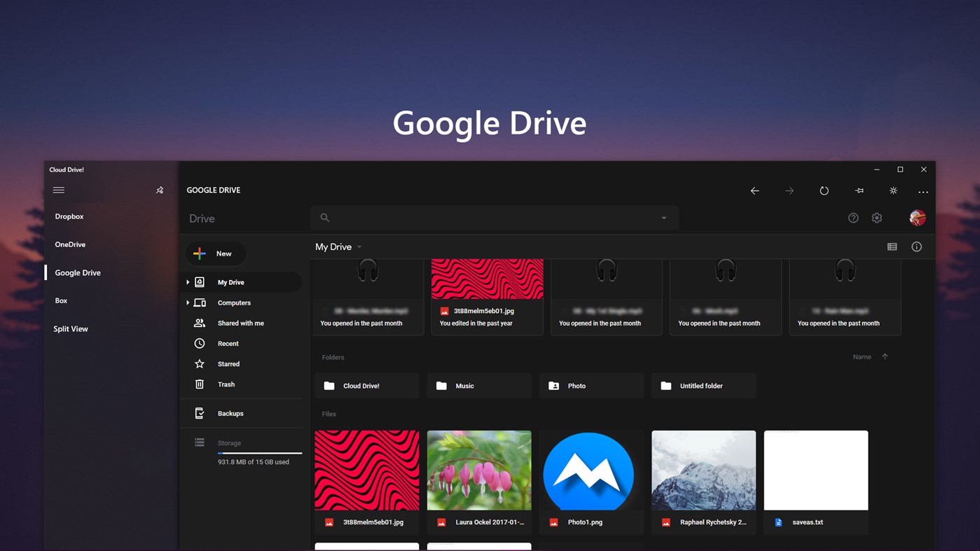Screen dimensions: 980x551
Task: Toggle the theme brightness icon
Action: [892, 190]
